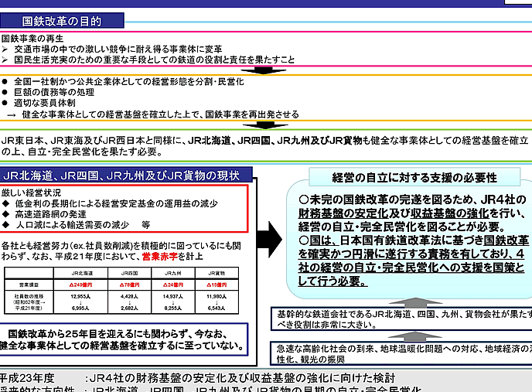Click the value '6,995人'
Viewport: 532px width, 392px height.
click(80, 308)
